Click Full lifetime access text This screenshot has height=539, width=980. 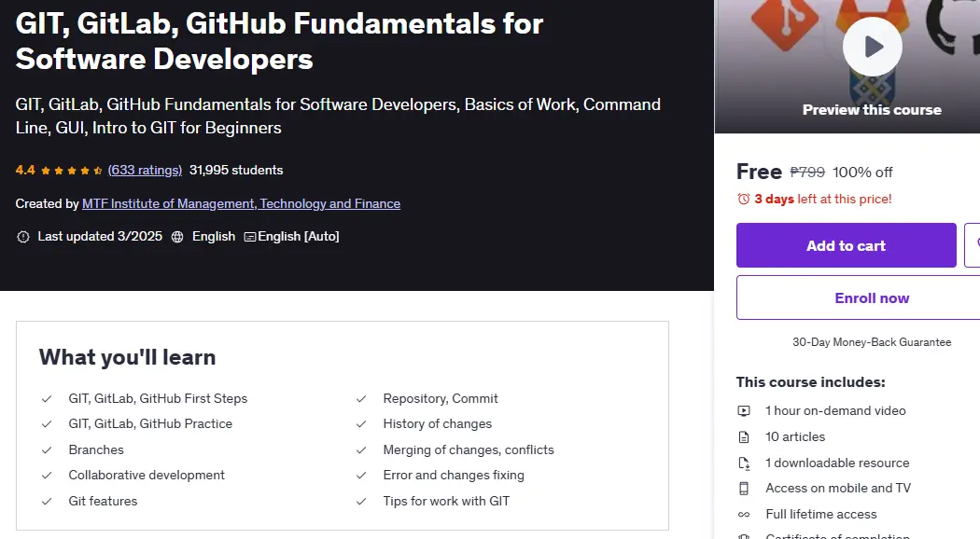(x=821, y=515)
